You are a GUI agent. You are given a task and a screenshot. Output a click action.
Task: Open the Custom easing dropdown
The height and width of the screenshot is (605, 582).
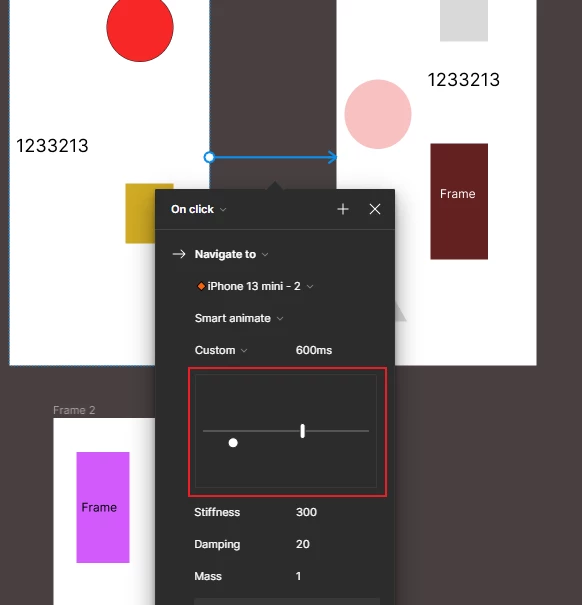point(221,350)
